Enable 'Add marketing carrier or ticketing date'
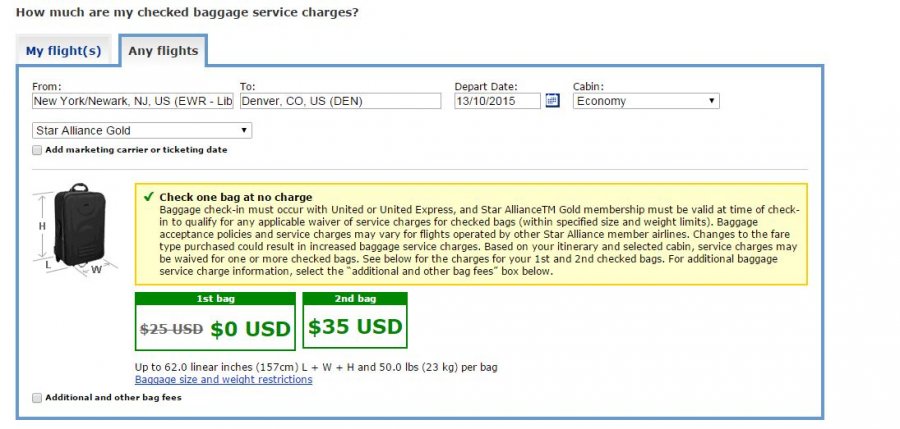 coord(37,150)
